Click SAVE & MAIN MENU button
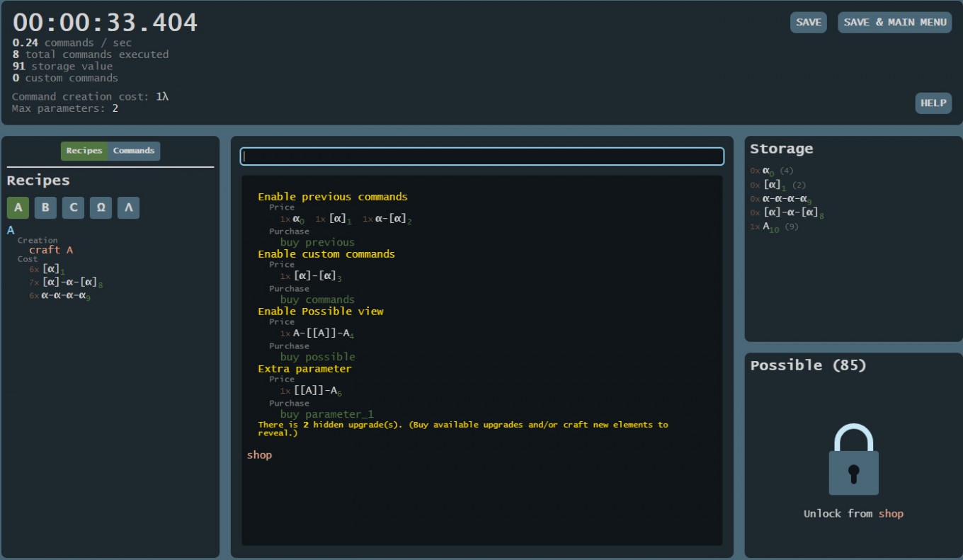Image resolution: width=963 pixels, height=560 pixels. click(895, 22)
